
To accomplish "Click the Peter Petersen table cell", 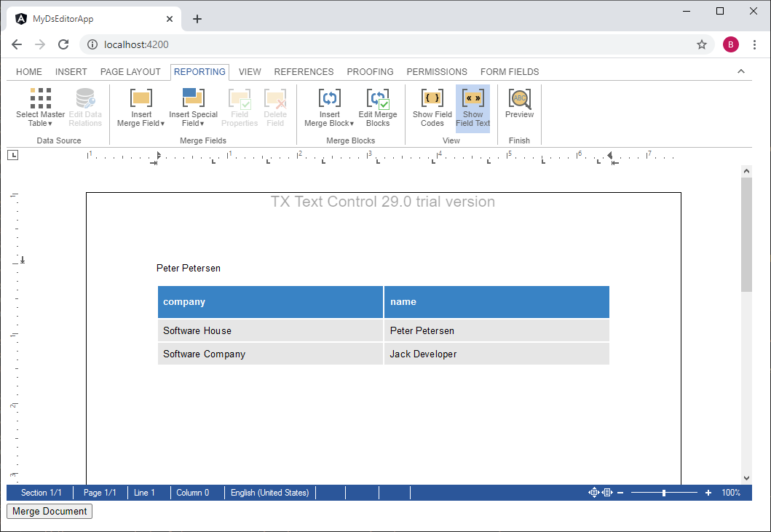I will pos(497,330).
